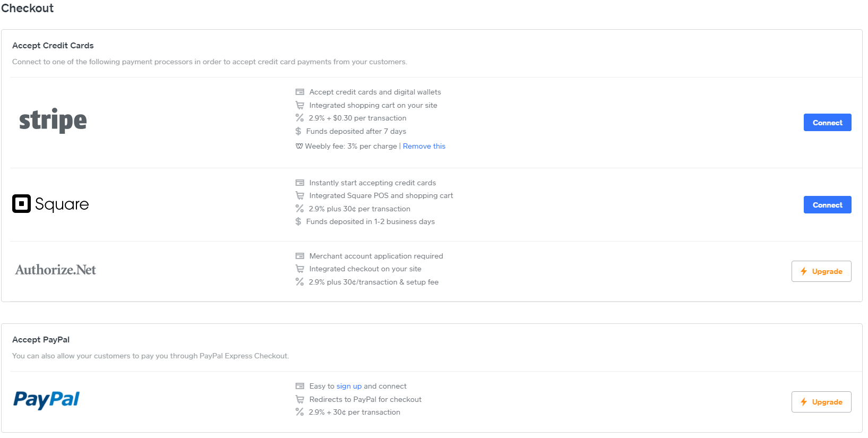The image size is (868, 438).
Task: Click cart icon beside 'Integrated checkout on your site'
Action: point(300,269)
